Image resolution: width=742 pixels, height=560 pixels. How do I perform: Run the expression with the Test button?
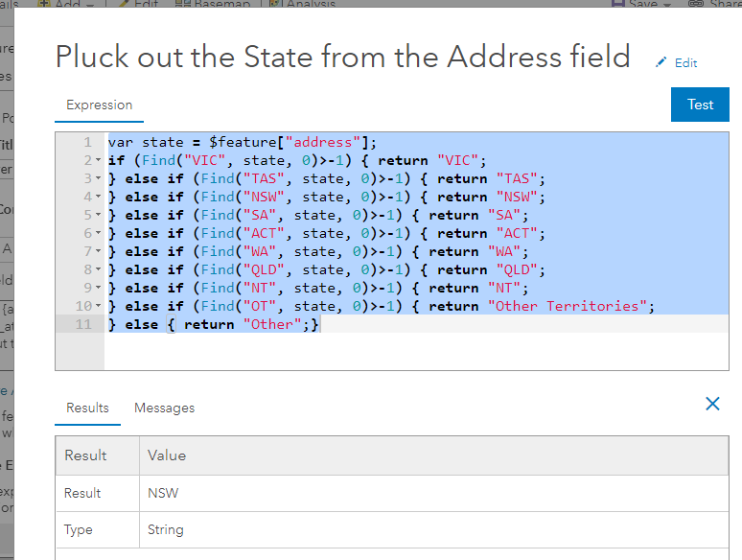click(x=700, y=105)
